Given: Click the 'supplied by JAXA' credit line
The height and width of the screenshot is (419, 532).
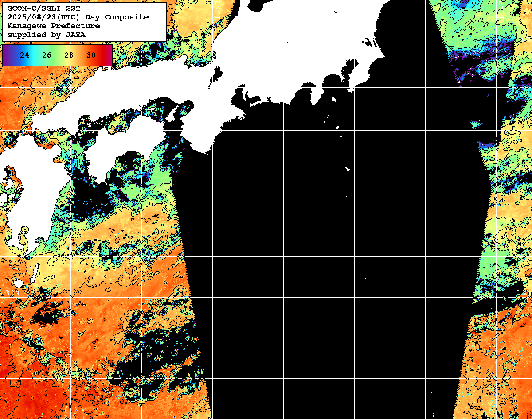Looking at the screenshot, I should click(x=47, y=35).
